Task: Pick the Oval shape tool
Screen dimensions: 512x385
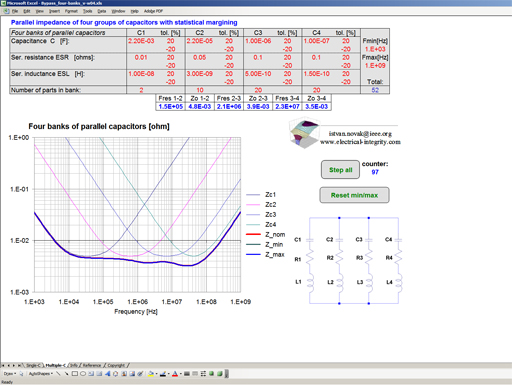Action: (x=83, y=374)
